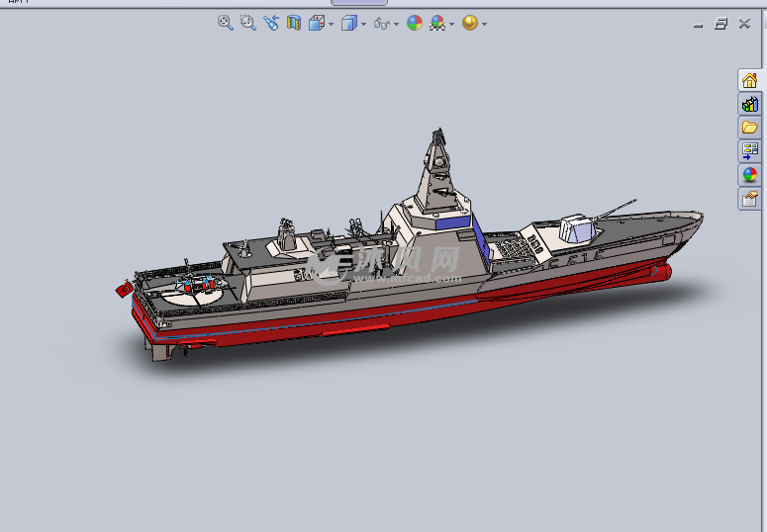Viewport: 767px width, 532px height.
Task: Select the bow gun turret on the ship
Action: pos(580,228)
